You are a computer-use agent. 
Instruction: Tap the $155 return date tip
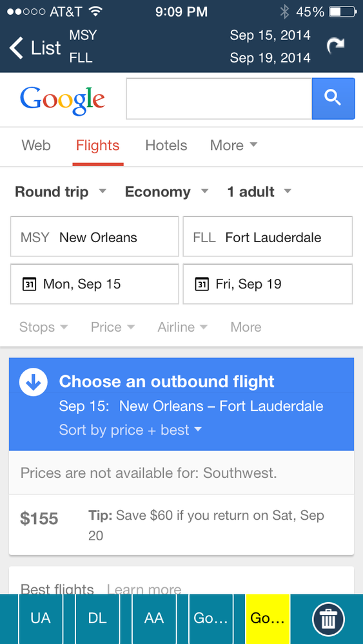pyautogui.click(x=181, y=525)
